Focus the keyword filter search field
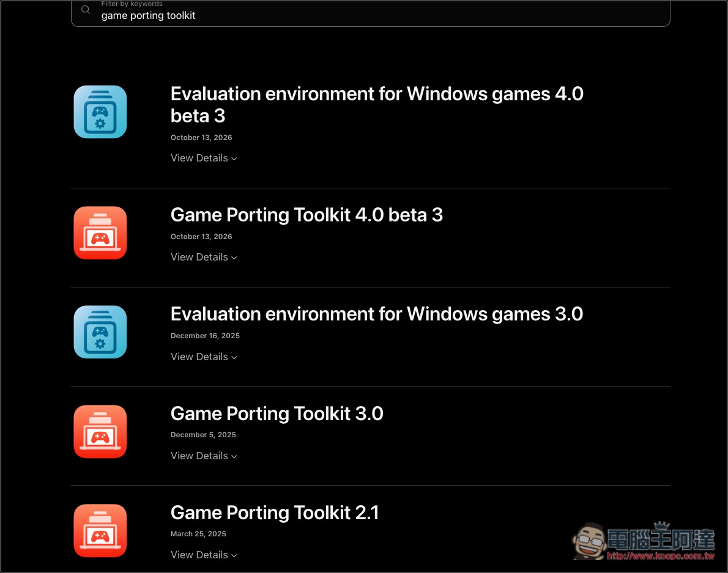Image resolution: width=728 pixels, height=573 pixels. pos(371,13)
